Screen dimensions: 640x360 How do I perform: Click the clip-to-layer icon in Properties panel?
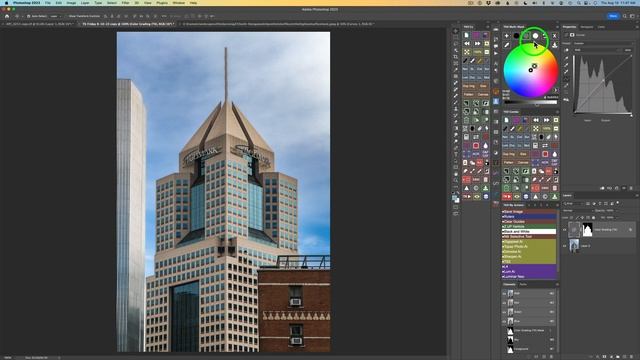602,188
